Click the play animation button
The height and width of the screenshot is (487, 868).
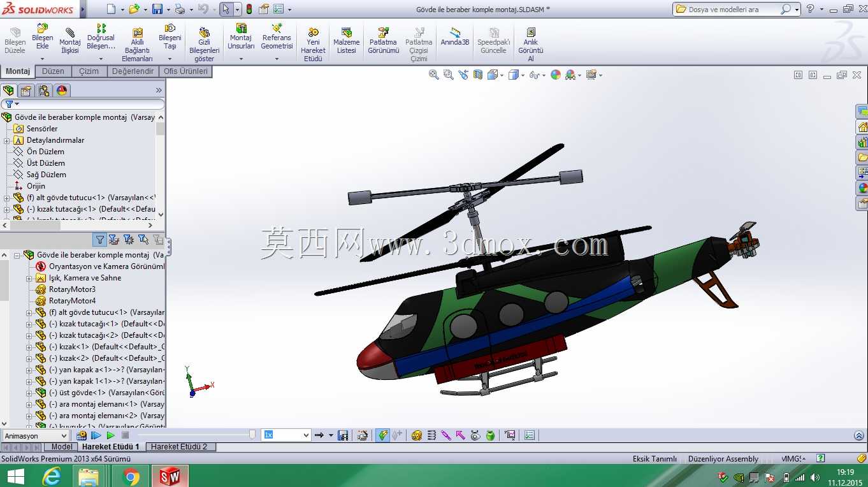pyautogui.click(x=110, y=435)
